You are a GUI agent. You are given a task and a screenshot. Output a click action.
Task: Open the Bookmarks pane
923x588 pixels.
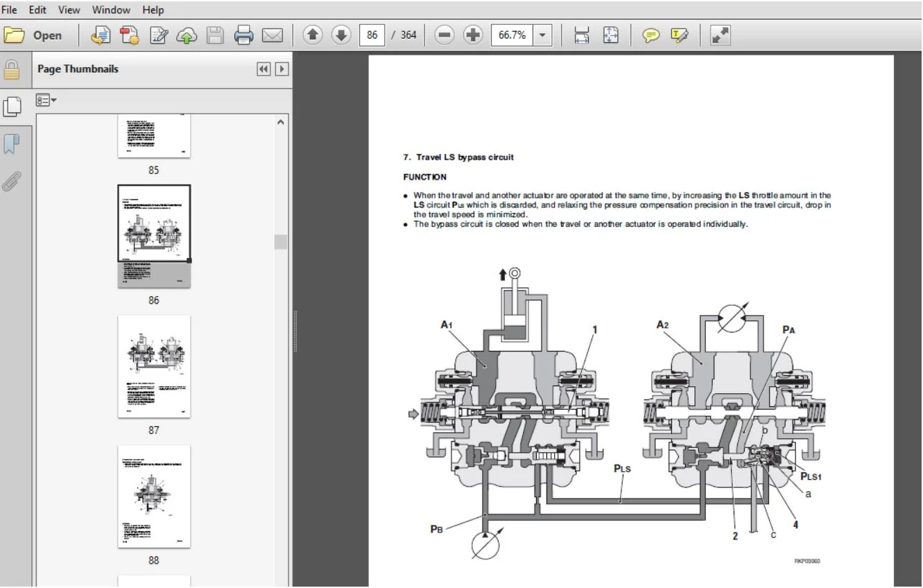pyautogui.click(x=12, y=144)
